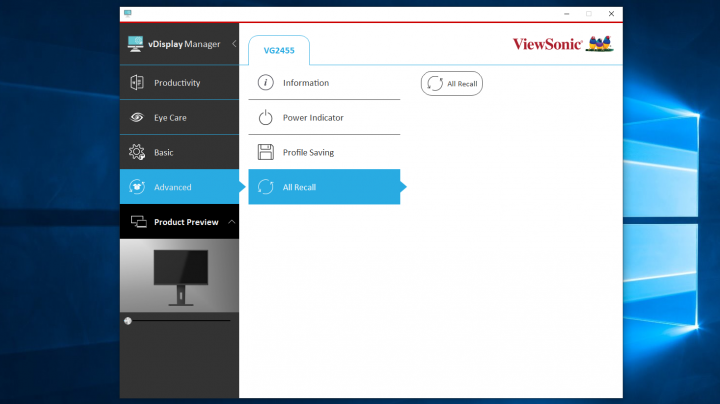720x404 pixels.
Task: Open the Profile Saving option
Action: [324, 152]
